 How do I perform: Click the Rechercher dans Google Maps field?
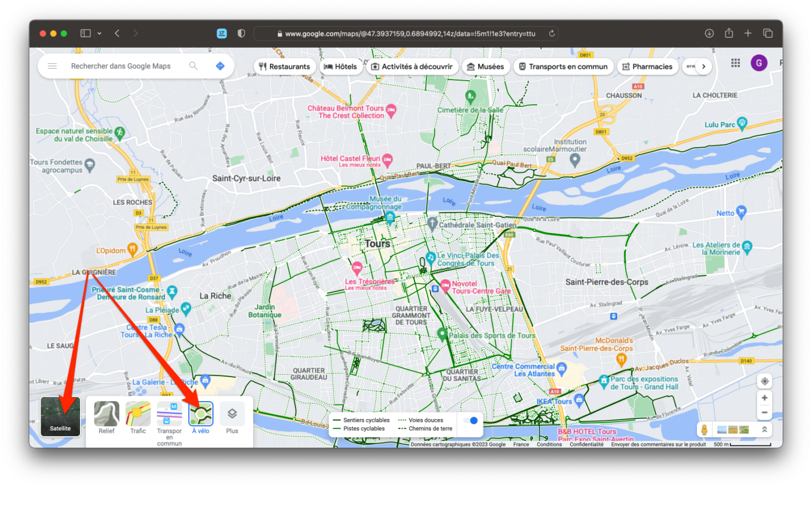tap(121, 66)
